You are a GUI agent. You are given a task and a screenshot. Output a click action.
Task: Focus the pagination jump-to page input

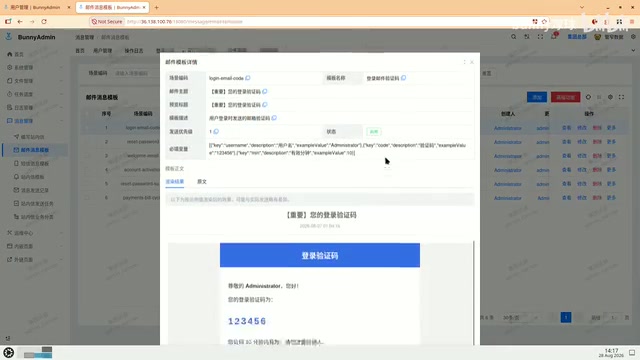tap(613, 318)
